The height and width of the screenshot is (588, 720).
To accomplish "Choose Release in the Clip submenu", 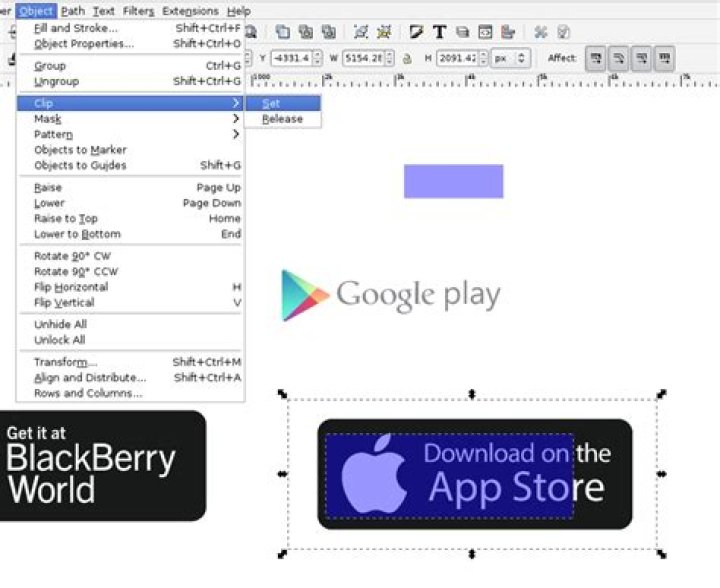I will [x=283, y=119].
